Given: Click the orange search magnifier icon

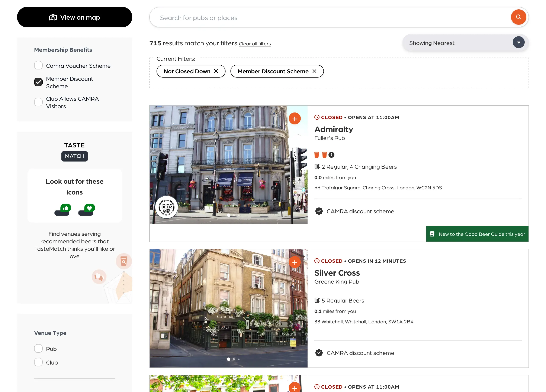Looking at the screenshot, I should click(x=518, y=17).
